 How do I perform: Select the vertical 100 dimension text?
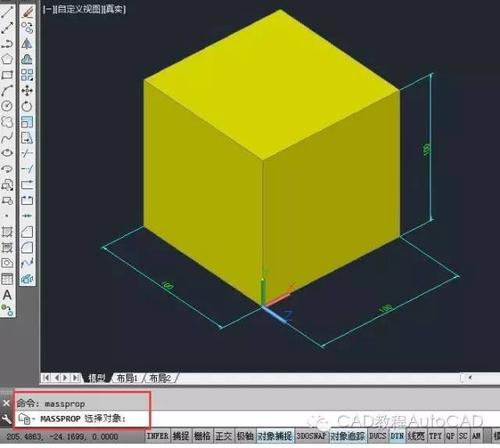(x=427, y=149)
